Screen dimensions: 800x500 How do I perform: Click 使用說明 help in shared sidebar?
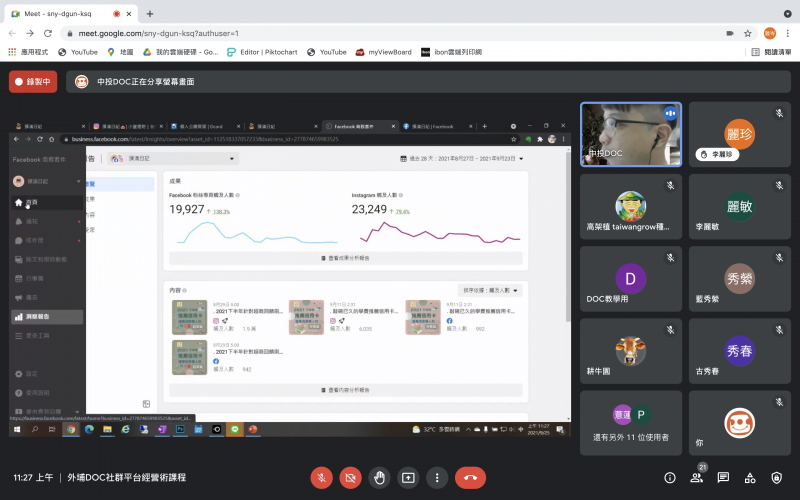coord(46,393)
